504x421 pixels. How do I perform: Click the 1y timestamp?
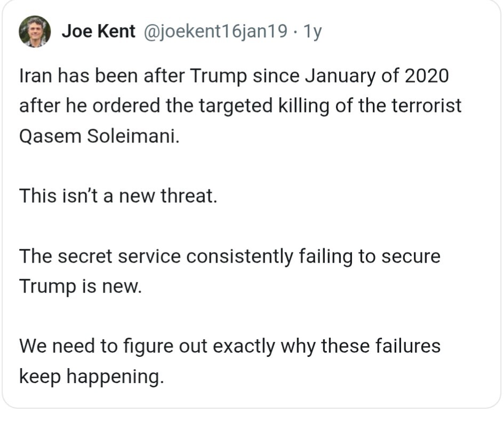[312, 31]
